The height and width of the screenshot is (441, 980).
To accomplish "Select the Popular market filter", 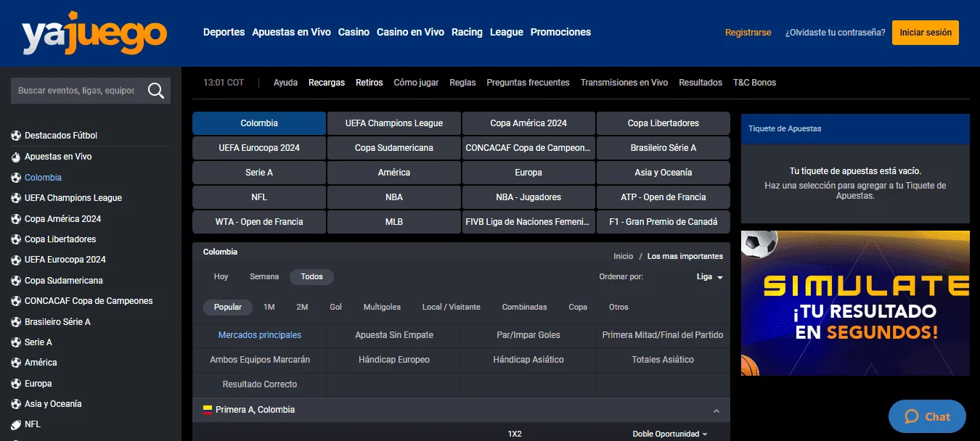I will coord(228,307).
